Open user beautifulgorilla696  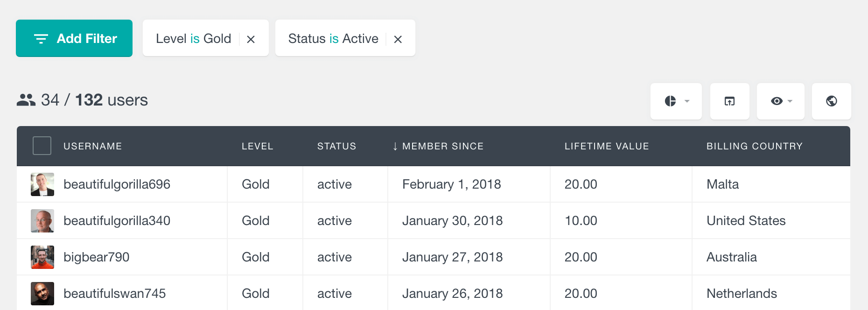[x=117, y=184]
